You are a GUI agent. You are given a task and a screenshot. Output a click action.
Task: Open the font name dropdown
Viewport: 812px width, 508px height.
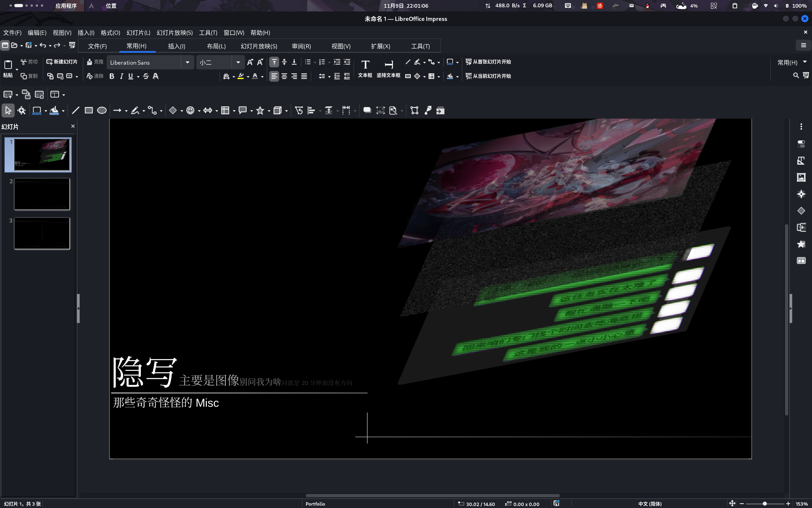pyautogui.click(x=187, y=63)
